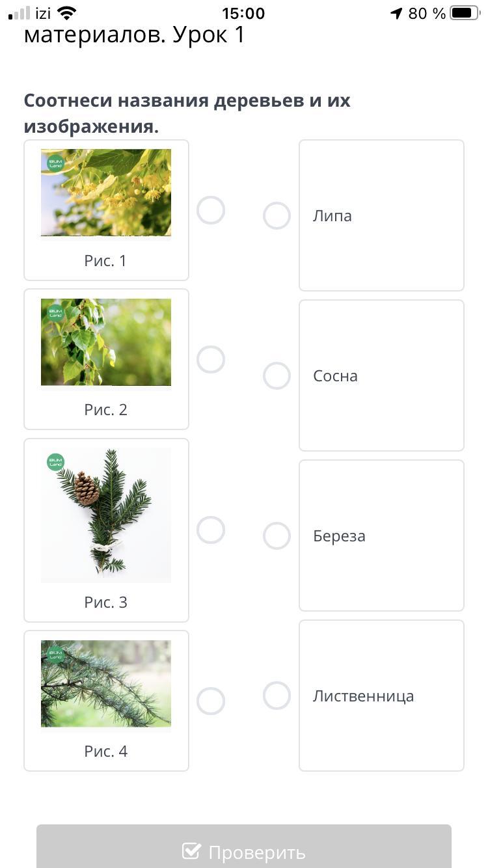Viewport: 488px width, 868px height.
Task: Click the Береза answer text
Action: coord(339,536)
